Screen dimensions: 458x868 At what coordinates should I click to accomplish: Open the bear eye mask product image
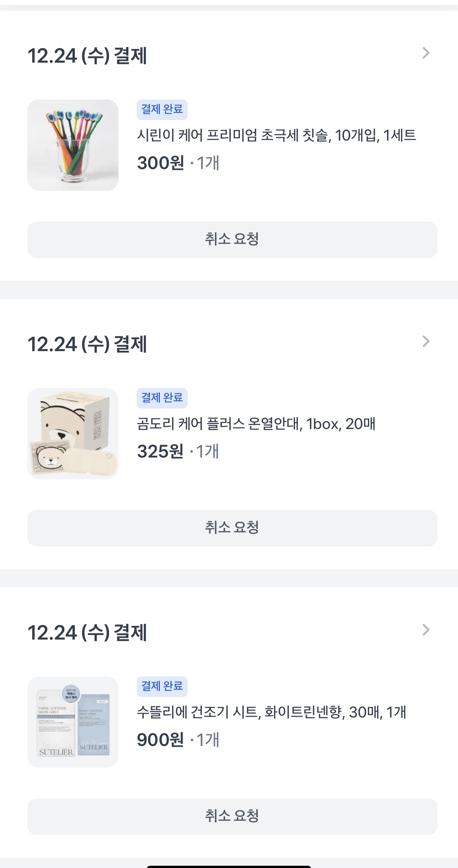click(73, 434)
